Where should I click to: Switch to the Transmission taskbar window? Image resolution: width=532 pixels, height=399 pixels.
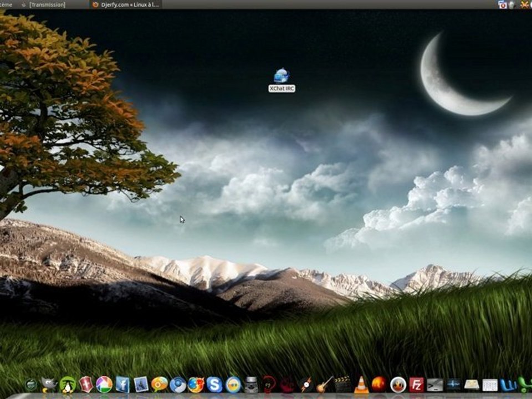point(47,4)
